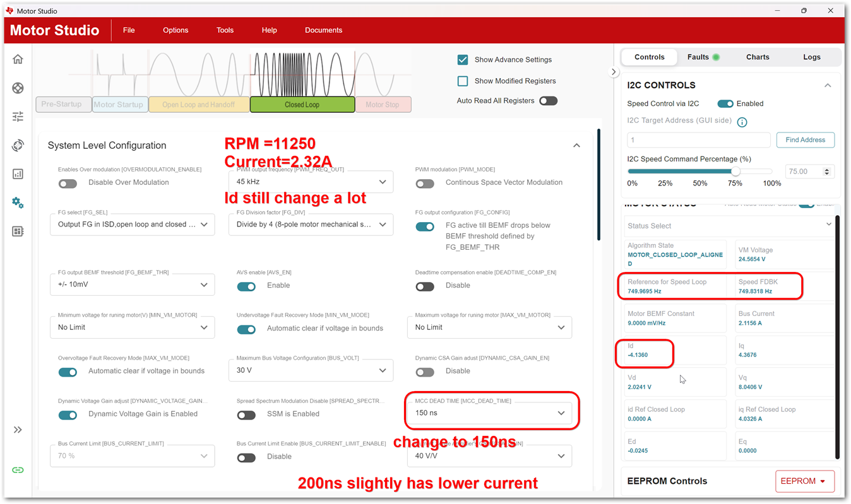The height and width of the screenshot is (504, 851).
Task: Click the green connection link icon
Action: pos(18,470)
